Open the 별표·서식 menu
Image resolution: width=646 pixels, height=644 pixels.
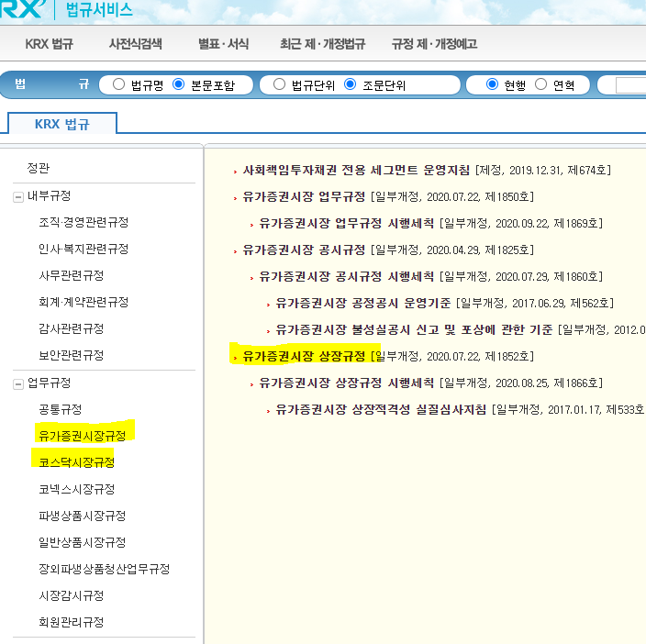(x=223, y=44)
